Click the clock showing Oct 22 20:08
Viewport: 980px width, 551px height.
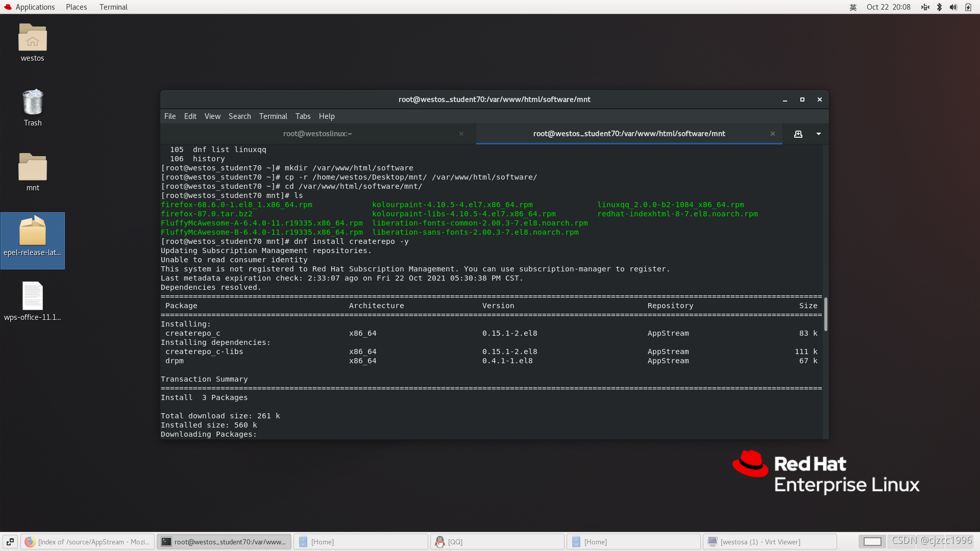click(x=888, y=7)
